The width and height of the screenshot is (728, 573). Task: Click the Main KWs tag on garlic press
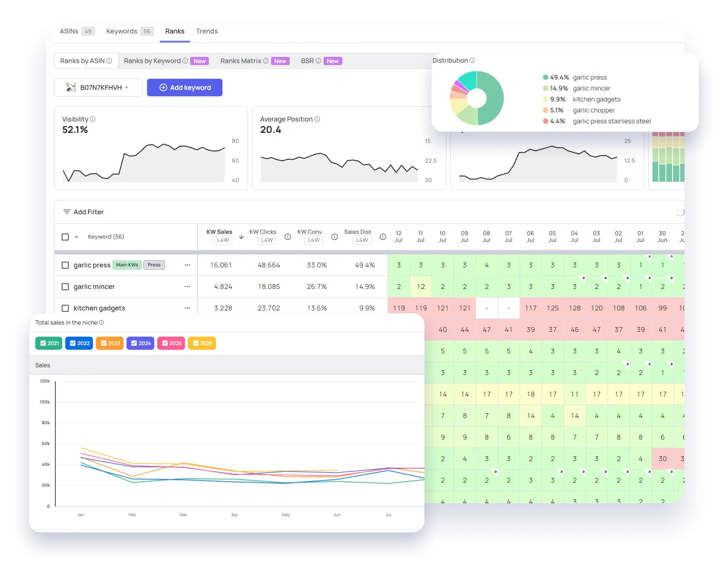127,265
